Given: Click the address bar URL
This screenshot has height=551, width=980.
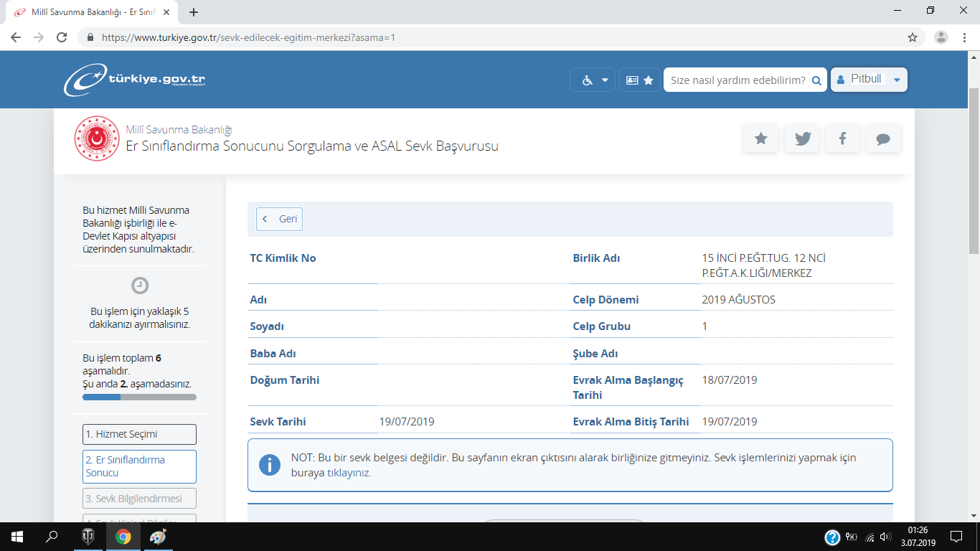Looking at the screenshot, I should coord(248,37).
